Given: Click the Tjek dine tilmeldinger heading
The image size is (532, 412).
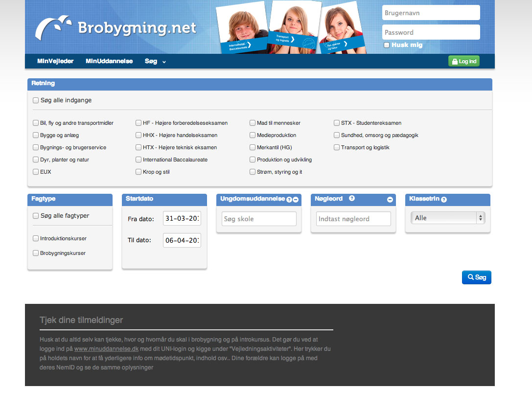Looking at the screenshot, I should pyautogui.click(x=81, y=320).
